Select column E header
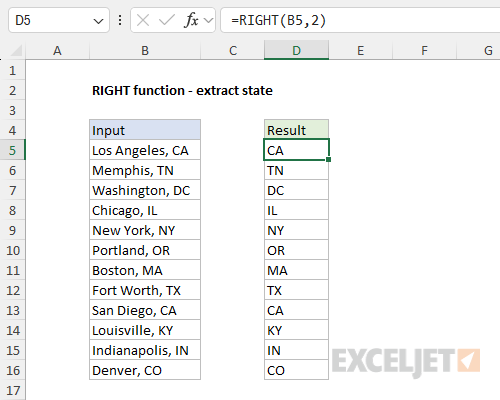The height and width of the screenshot is (400, 500). 361,51
